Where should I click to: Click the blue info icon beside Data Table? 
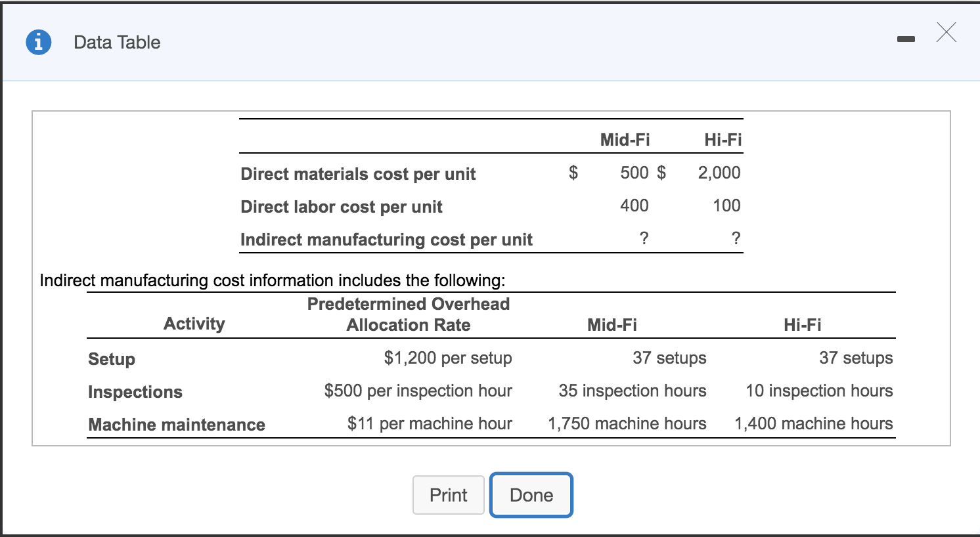tap(39, 42)
